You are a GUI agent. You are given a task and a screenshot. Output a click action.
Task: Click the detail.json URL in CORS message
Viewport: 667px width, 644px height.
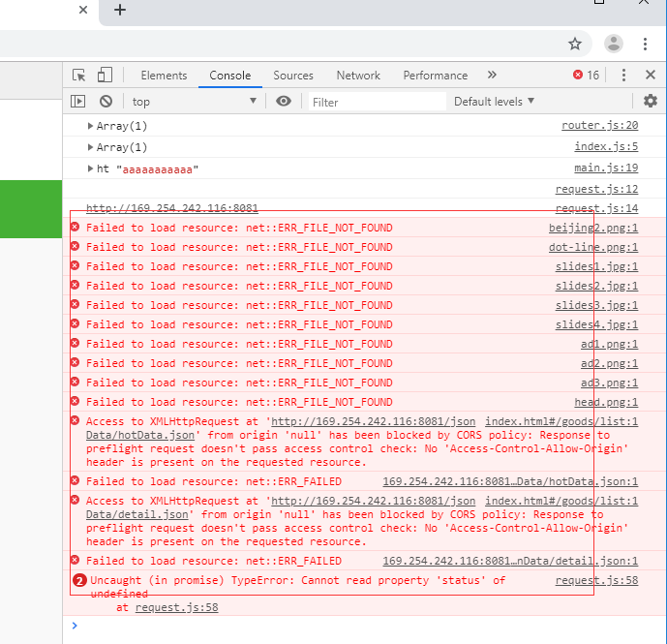[x=281, y=507]
